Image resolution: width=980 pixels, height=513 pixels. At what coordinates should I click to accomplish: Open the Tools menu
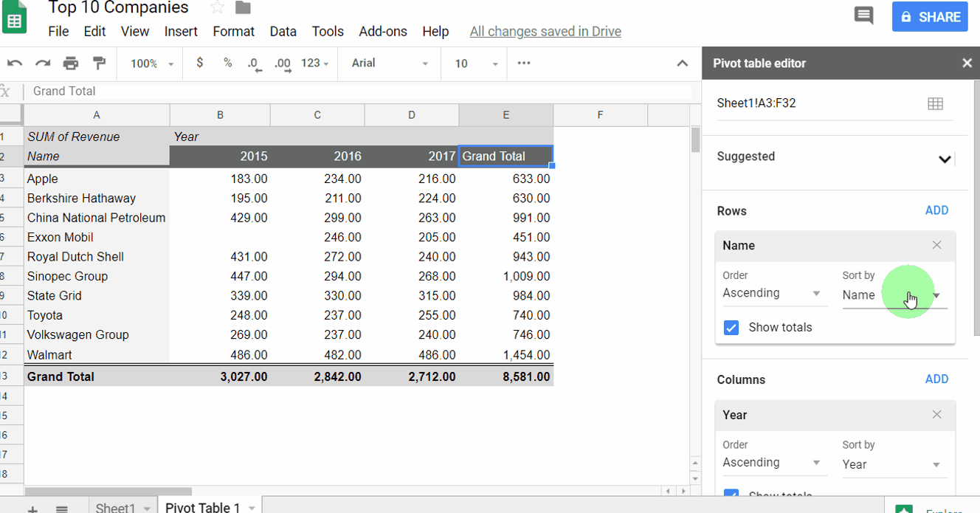(x=328, y=32)
